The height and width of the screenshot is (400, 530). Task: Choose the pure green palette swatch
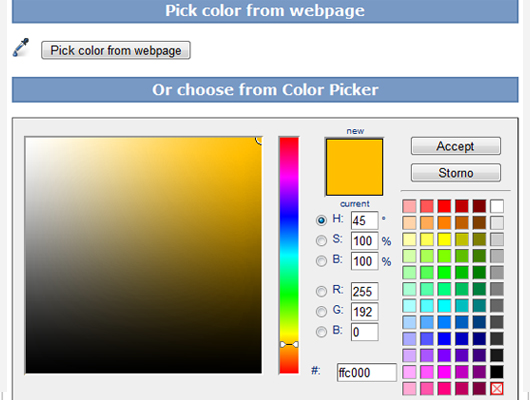click(x=444, y=273)
